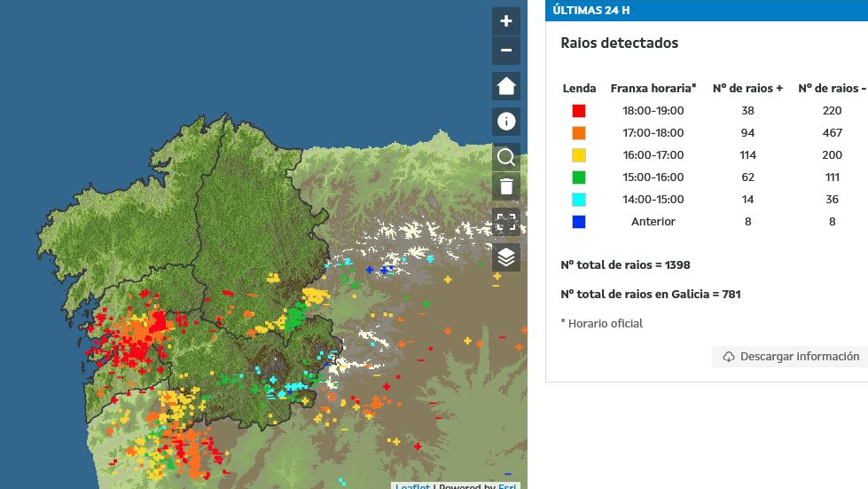The image size is (868, 489).
Task: Click the blue Anterior legend swatch
Action: click(578, 222)
